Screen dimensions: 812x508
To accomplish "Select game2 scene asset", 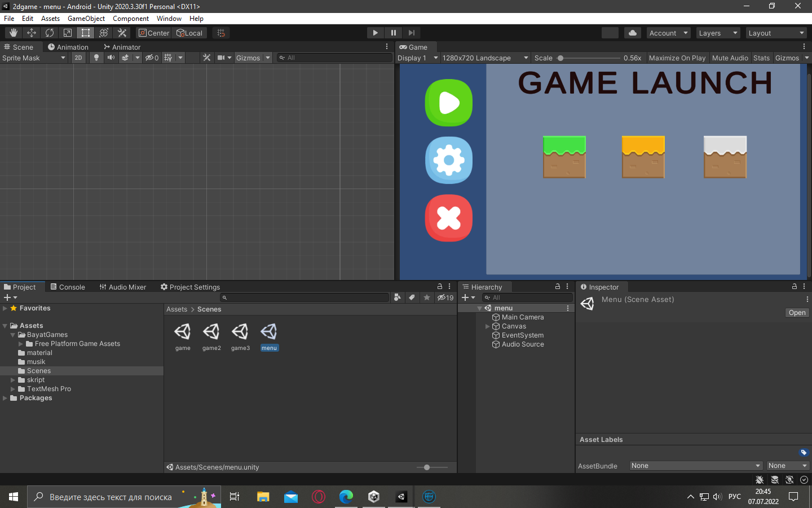I will [211, 338].
